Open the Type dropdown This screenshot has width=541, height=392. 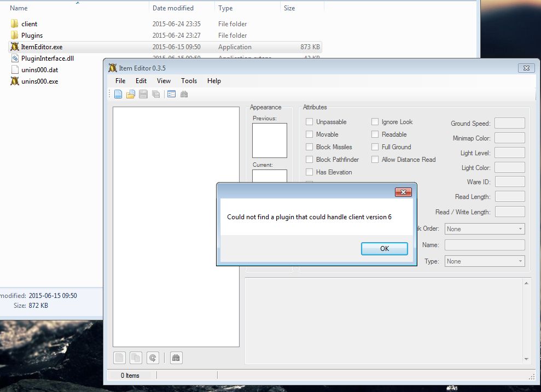point(485,261)
